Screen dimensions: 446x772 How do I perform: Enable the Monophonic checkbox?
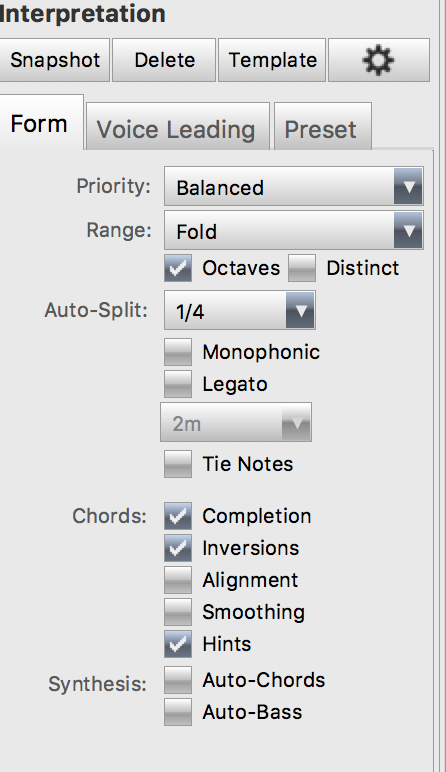[178, 352]
